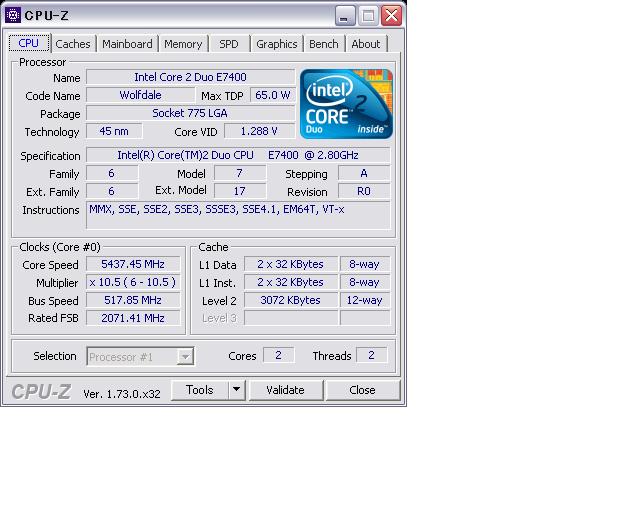640x512 pixels.
Task: Click the Cores count value
Action: (x=278, y=355)
